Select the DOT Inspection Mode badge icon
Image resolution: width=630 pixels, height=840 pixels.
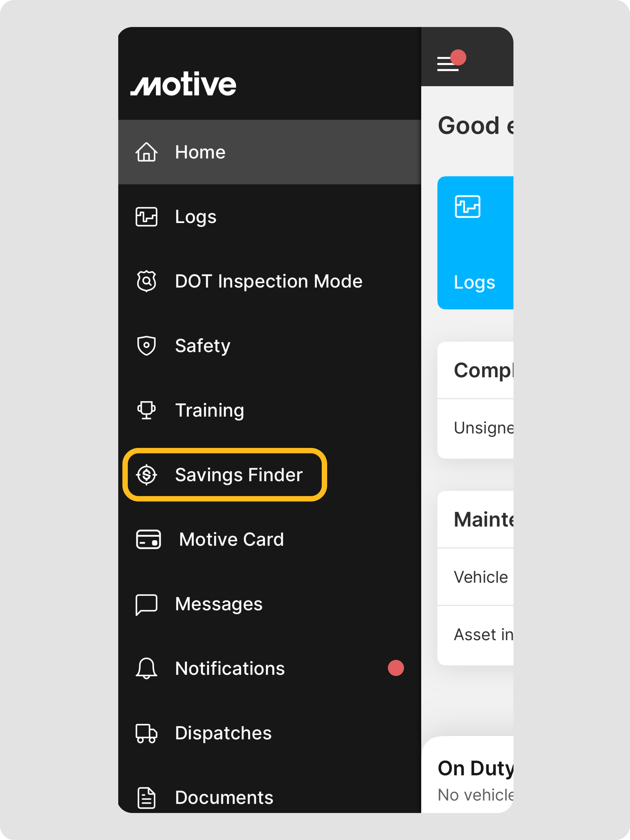[x=146, y=281]
